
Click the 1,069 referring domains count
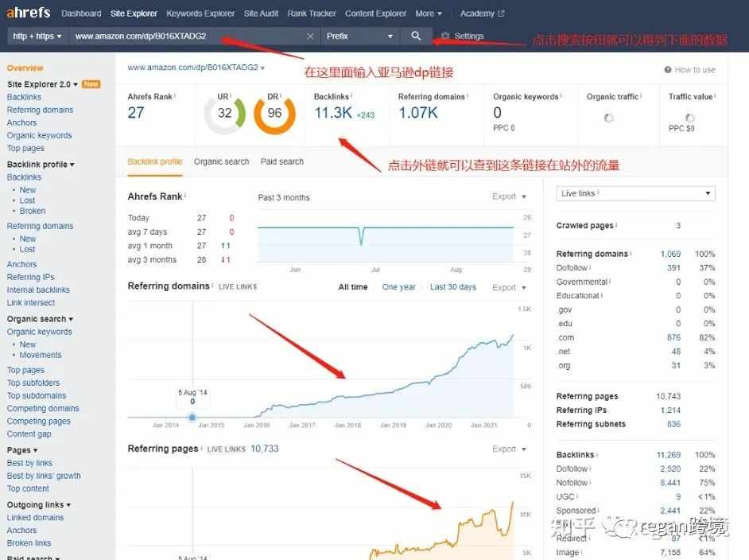pyautogui.click(x=670, y=254)
